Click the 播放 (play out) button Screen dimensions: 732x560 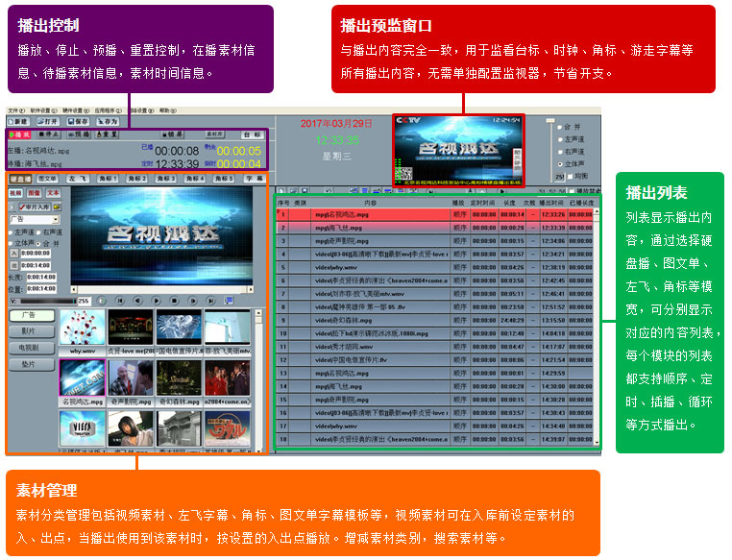pyautogui.click(x=19, y=135)
